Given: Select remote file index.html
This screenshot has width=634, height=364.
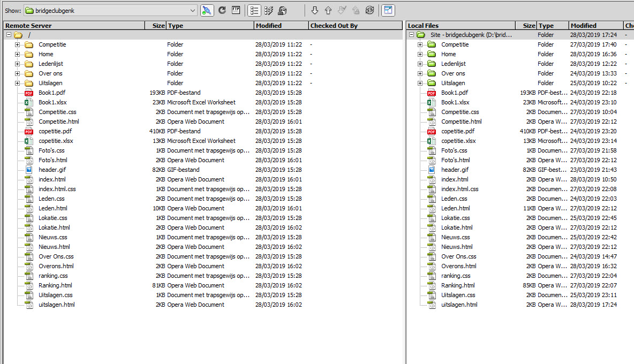Looking at the screenshot, I should pos(52,179).
